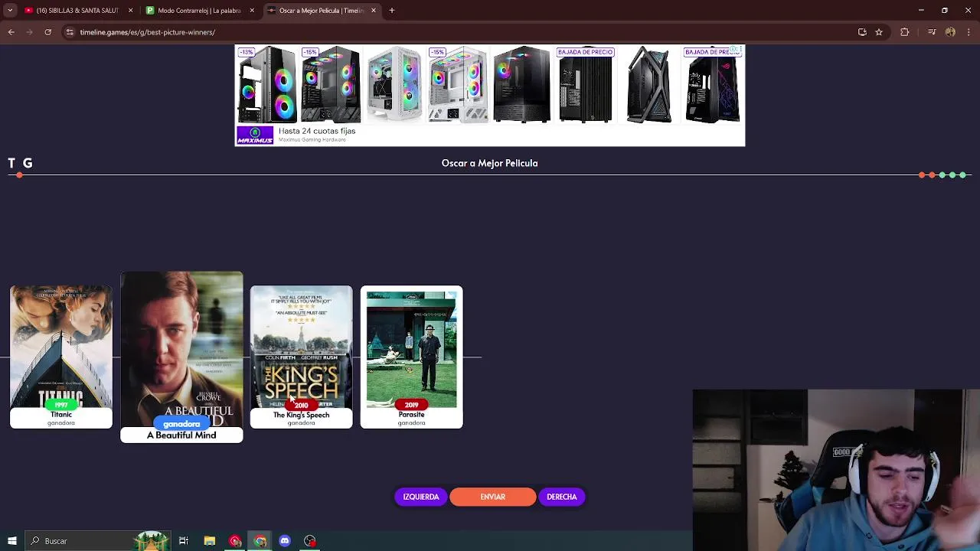Click the Oscar a Mejor Película title

pyautogui.click(x=490, y=163)
